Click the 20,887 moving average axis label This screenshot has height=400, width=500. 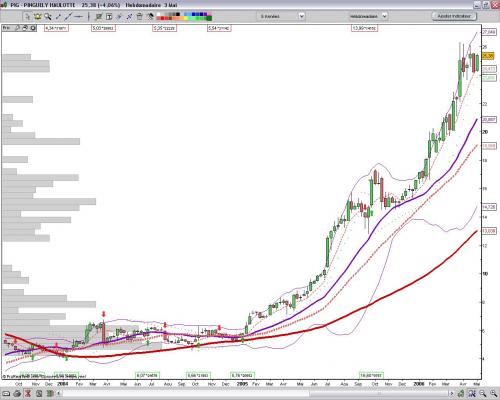489,119
